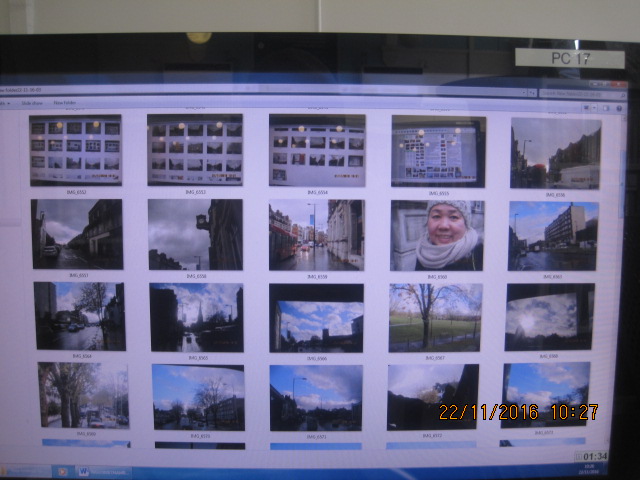Select thumbnail IMG_6552 of screen photo

(x=76, y=150)
